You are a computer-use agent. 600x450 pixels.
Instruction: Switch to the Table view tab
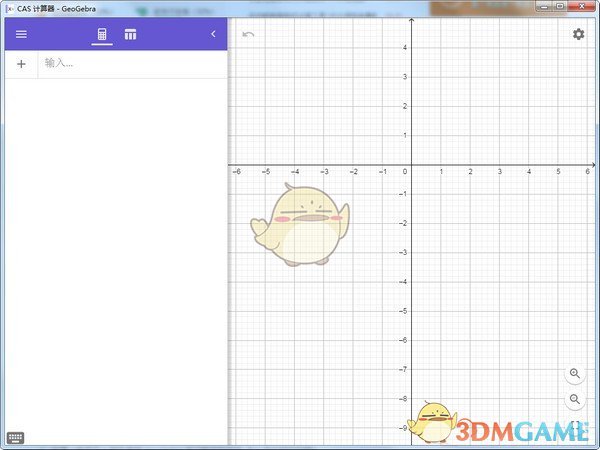(130, 34)
